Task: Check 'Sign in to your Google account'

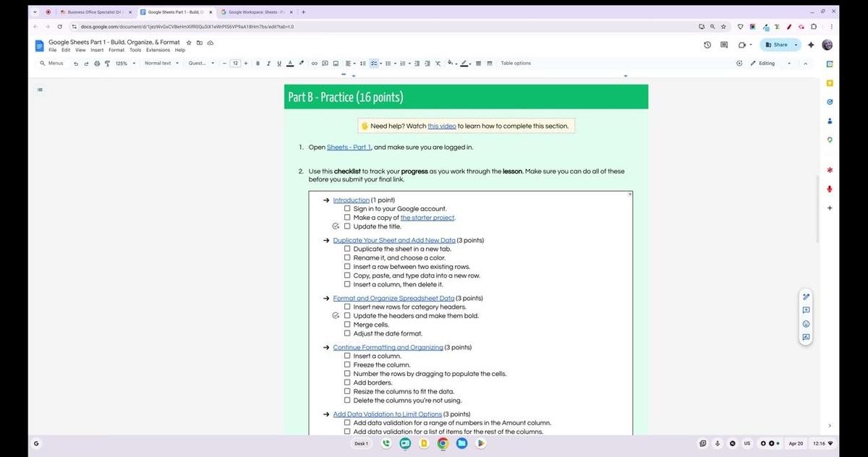Action: (347, 208)
